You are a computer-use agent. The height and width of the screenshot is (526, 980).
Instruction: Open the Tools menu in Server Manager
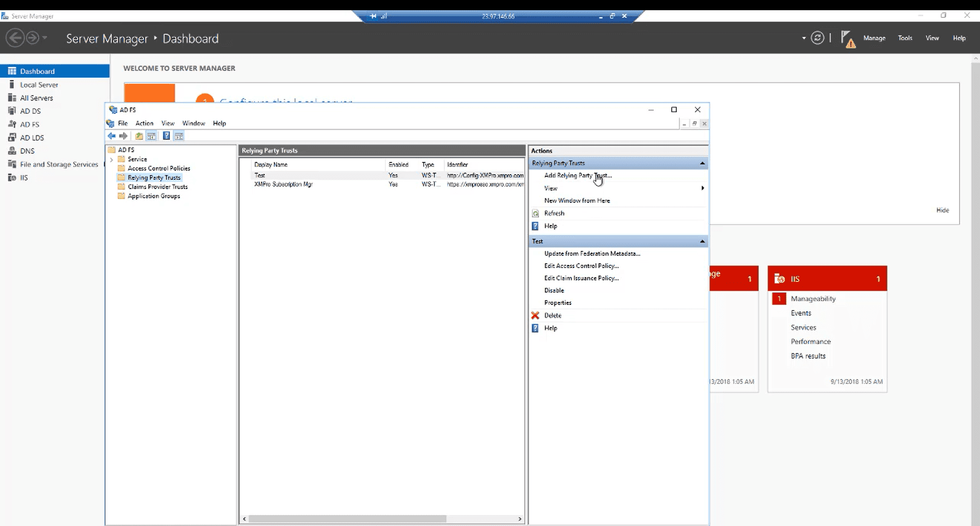click(905, 38)
